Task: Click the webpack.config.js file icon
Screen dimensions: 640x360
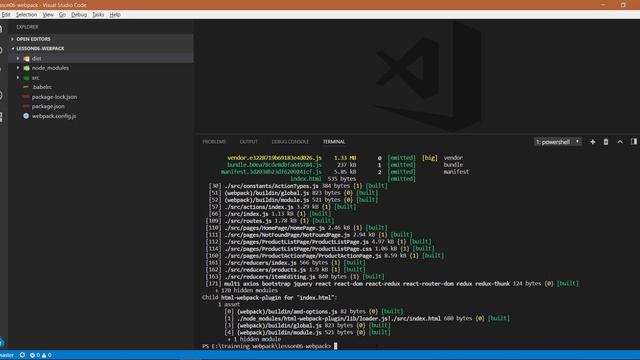Action: coord(26,116)
